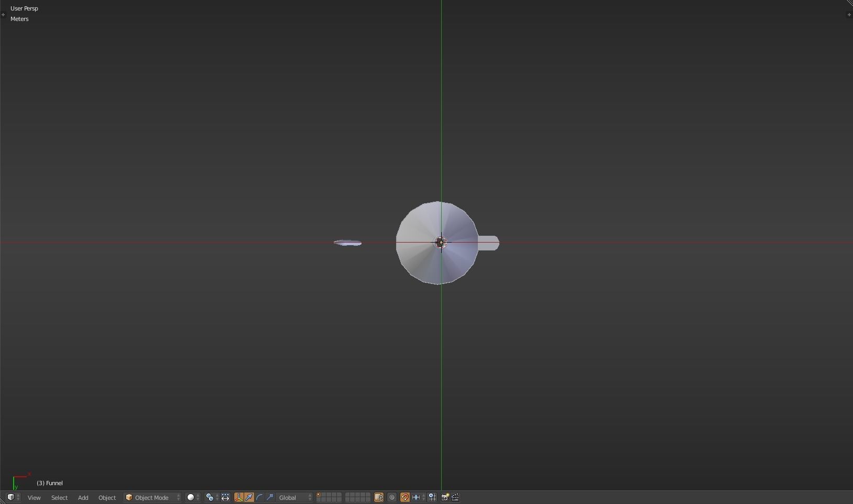Enable the scale manipulator icon

coord(270,497)
